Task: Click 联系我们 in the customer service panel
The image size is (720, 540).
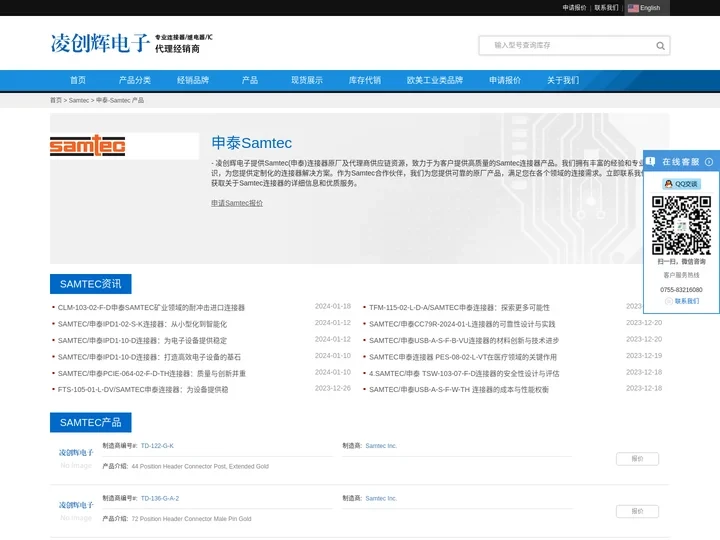Action: tap(686, 301)
